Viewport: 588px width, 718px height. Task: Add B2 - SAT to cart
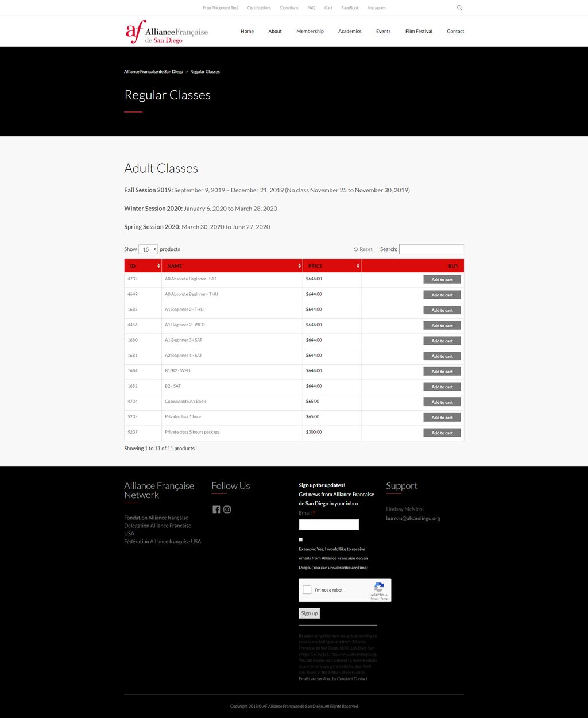pyautogui.click(x=442, y=387)
